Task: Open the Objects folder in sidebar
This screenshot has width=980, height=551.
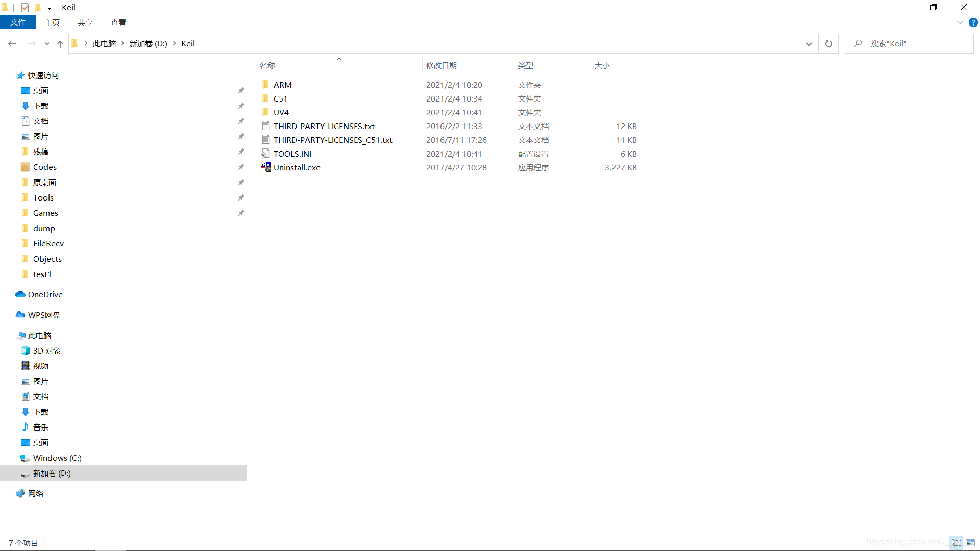Action: (x=47, y=259)
